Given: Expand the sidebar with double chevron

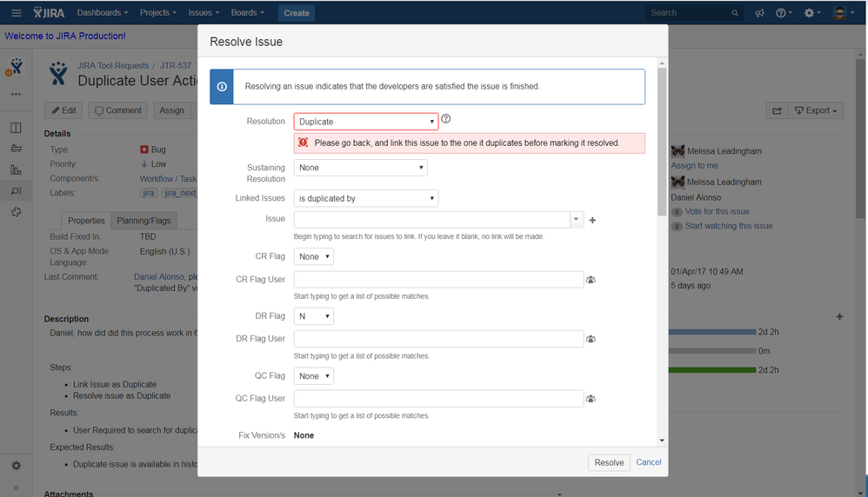Looking at the screenshot, I should (x=16, y=487).
